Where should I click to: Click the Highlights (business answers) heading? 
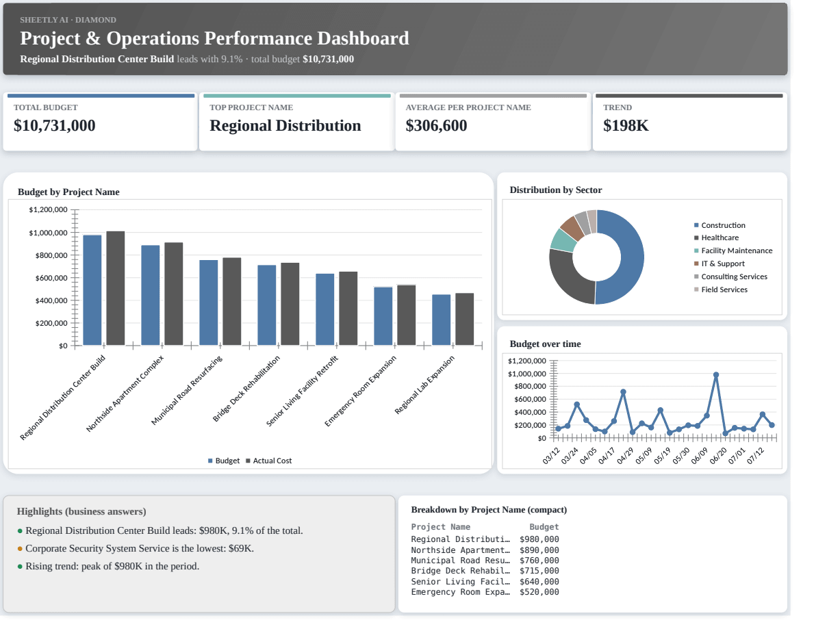(x=81, y=512)
